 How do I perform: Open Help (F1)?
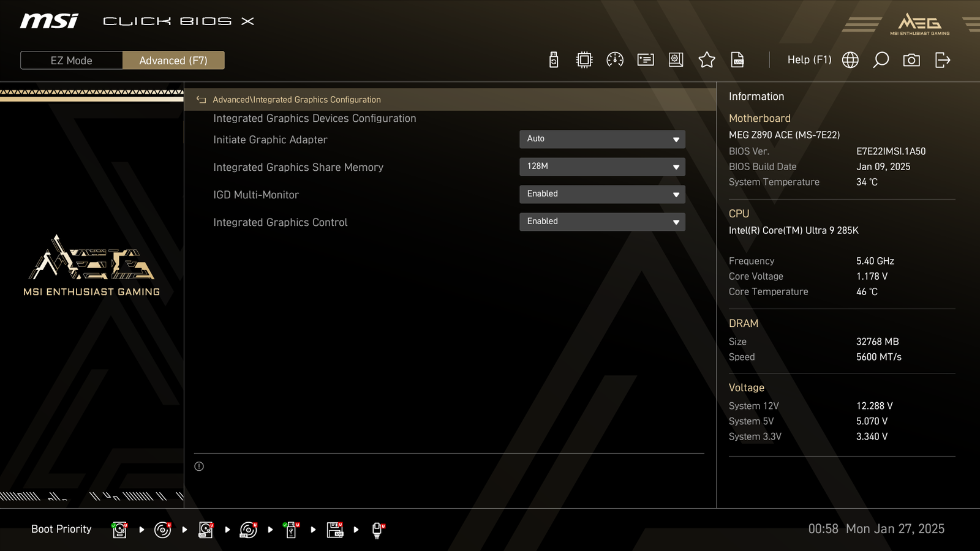pos(809,60)
